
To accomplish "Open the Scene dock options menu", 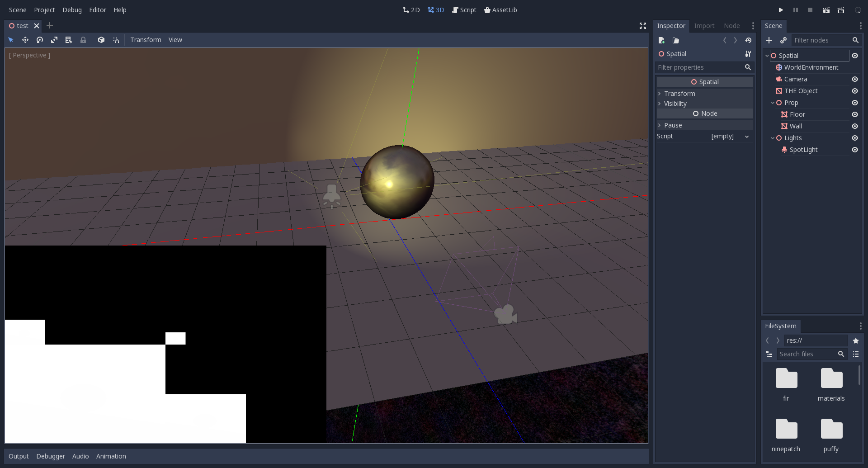I will pos(860,26).
